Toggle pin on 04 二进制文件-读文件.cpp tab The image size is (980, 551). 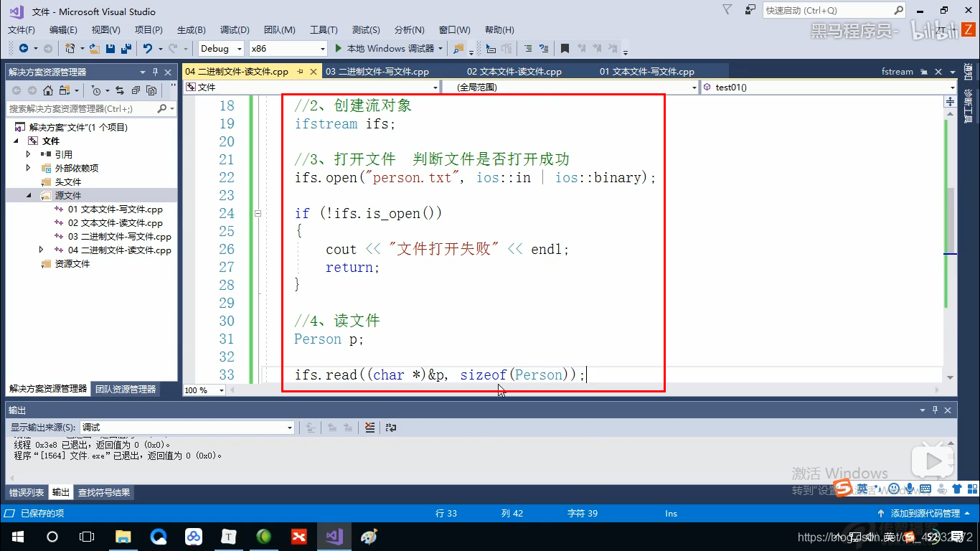[301, 72]
